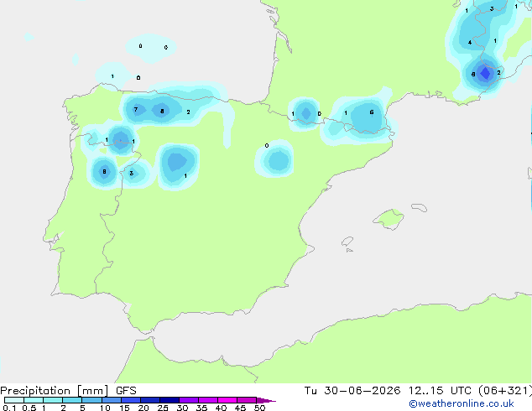Select the 35–40 mm legend swatch
Viewport: 532px width, 411px height.
pyautogui.click(x=207, y=400)
